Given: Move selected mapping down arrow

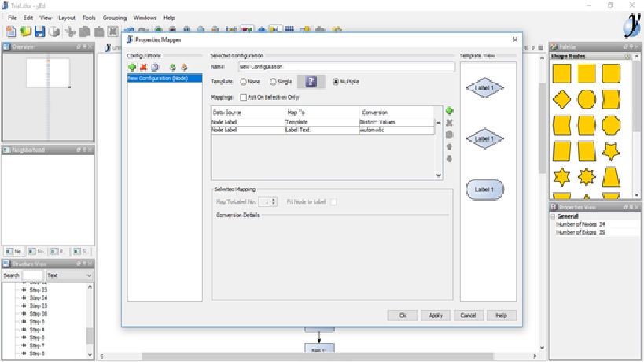Looking at the screenshot, I should point(449,159).
